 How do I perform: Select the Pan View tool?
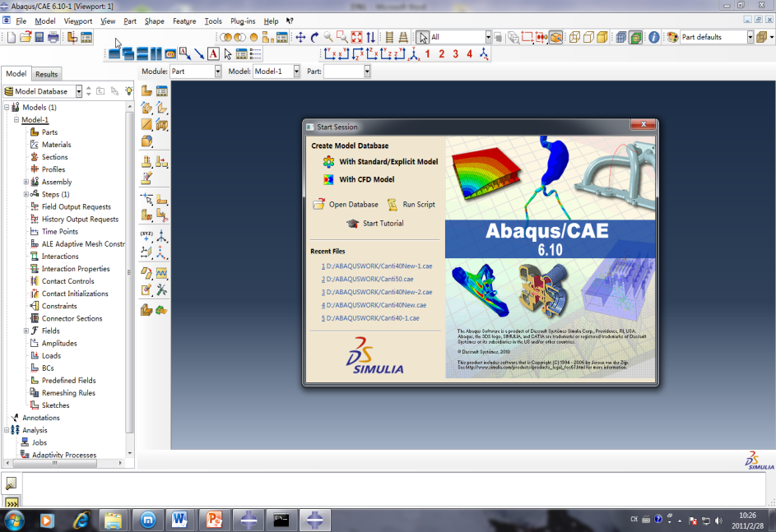coord(300,37)
